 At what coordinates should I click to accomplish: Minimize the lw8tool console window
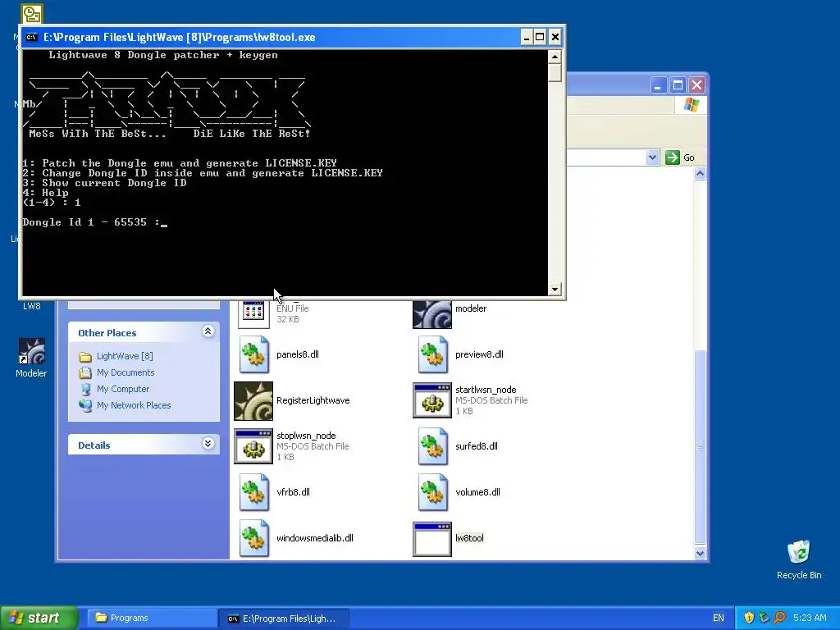point(526,38)
